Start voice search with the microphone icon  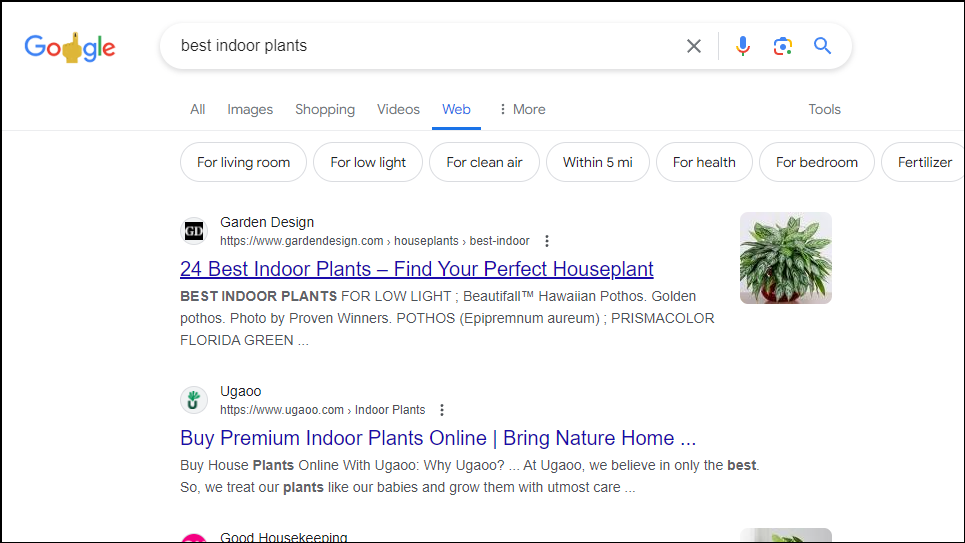(x=743, y=46)
